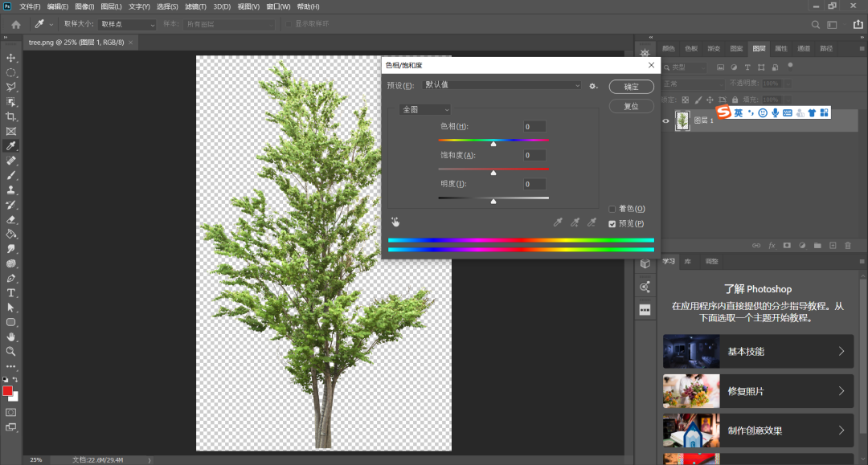The image size is (868, 465).
Task: Open the 取样大小 取样点 dropdown
Action: tap(127, 24)
